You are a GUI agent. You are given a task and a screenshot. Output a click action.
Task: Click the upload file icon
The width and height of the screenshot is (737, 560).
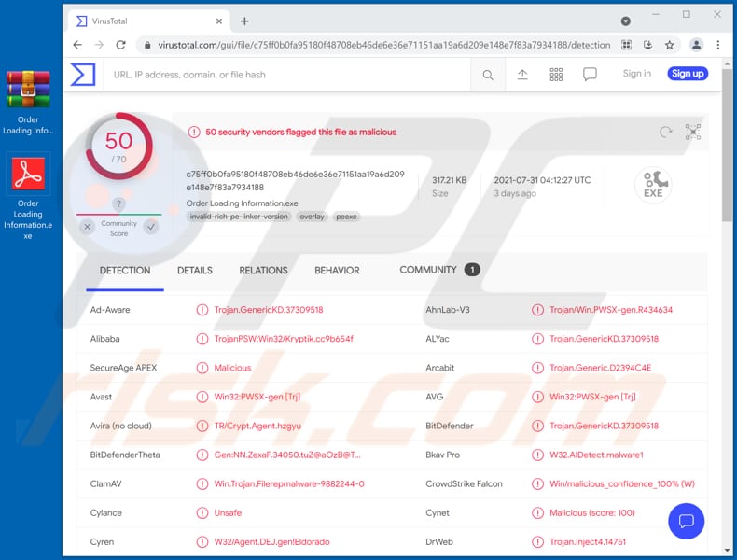(x=522, y=75)
